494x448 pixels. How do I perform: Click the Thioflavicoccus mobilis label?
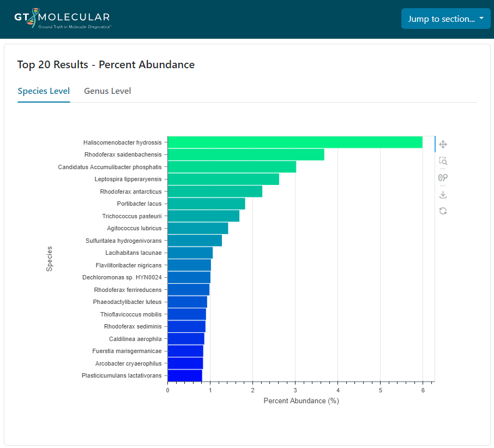coord(131,314)
